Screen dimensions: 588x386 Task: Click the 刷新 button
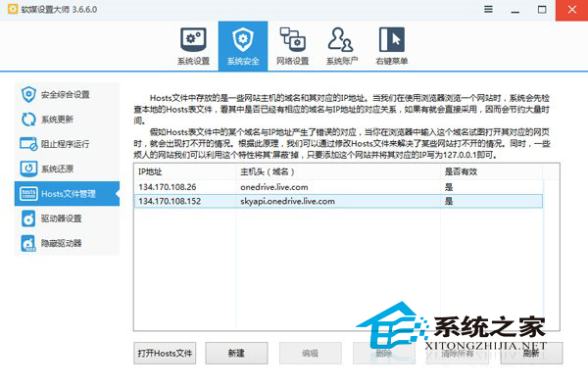tap(531, 353)
